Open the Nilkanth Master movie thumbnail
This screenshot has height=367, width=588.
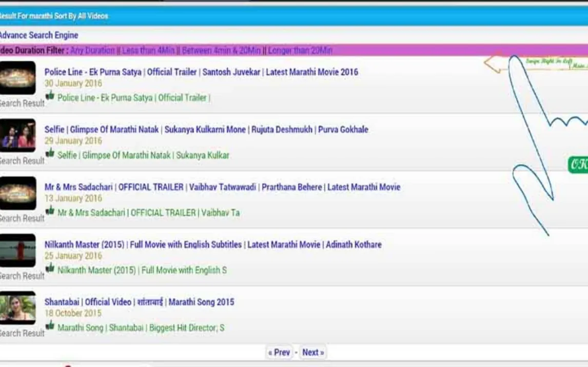[x=17, y=250]
